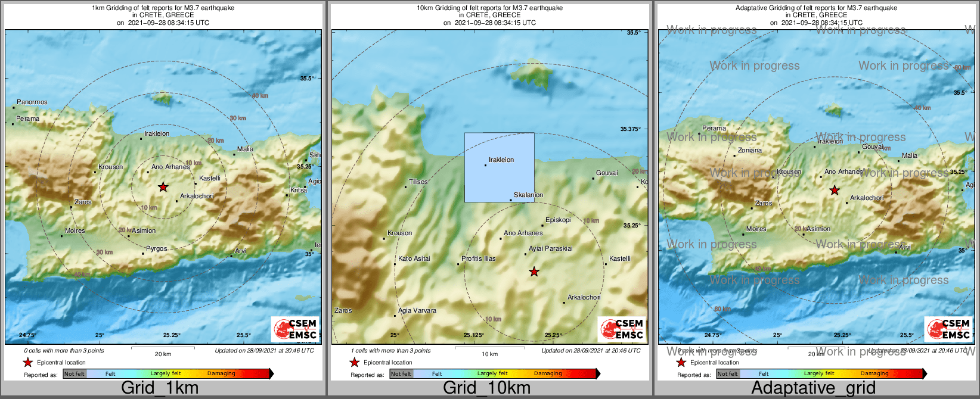Select the "Grid_1km" caption label
The height and width of the screenshot is (399, 980).
tap(160, 388)
